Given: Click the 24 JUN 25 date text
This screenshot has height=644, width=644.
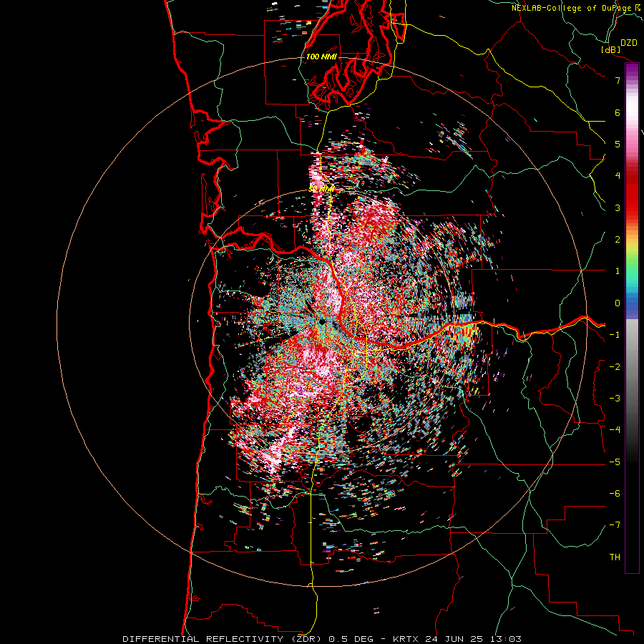Looking at the screenshot, I should pos(454,639).
